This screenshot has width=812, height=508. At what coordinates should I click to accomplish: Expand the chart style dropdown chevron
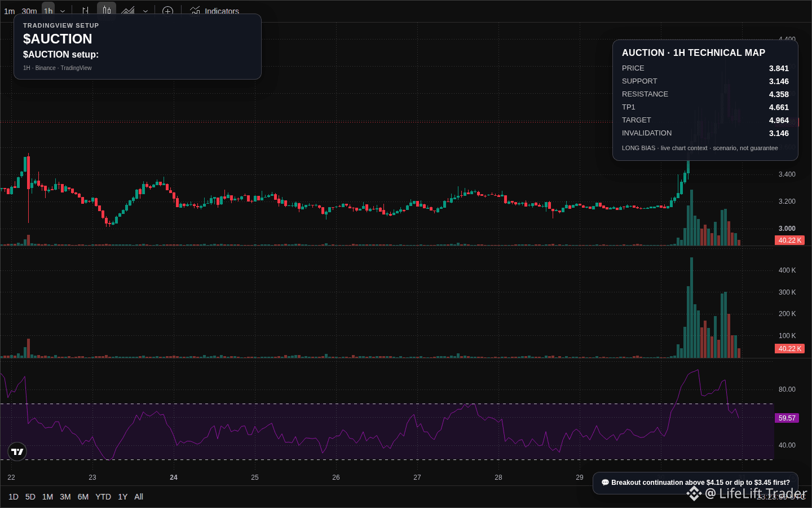145,11
